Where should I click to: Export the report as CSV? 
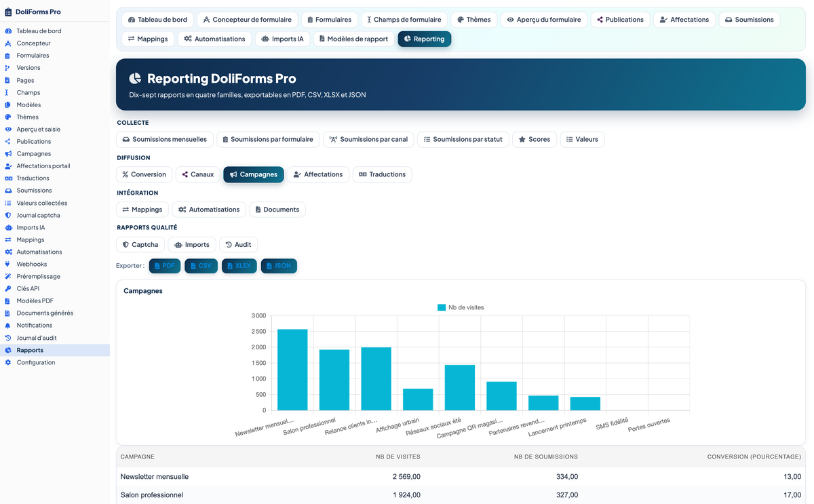tap(201, 266)
